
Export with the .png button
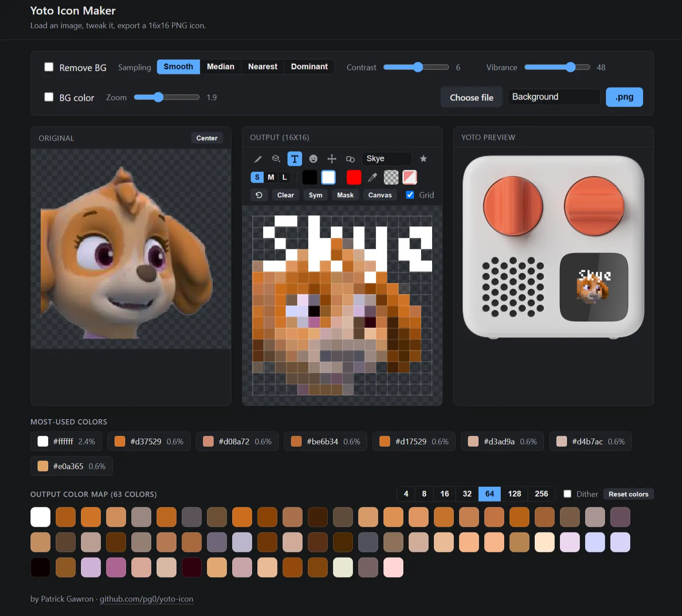624,97
